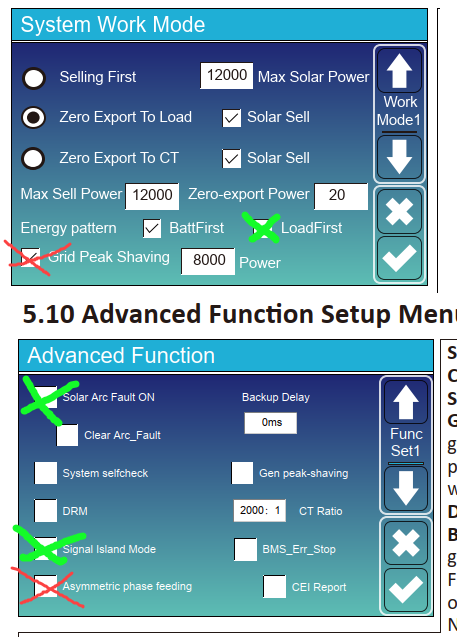Click the down arrow below Func Set1
The height and width of the screenshot is (637, 457).
(406, 488)
